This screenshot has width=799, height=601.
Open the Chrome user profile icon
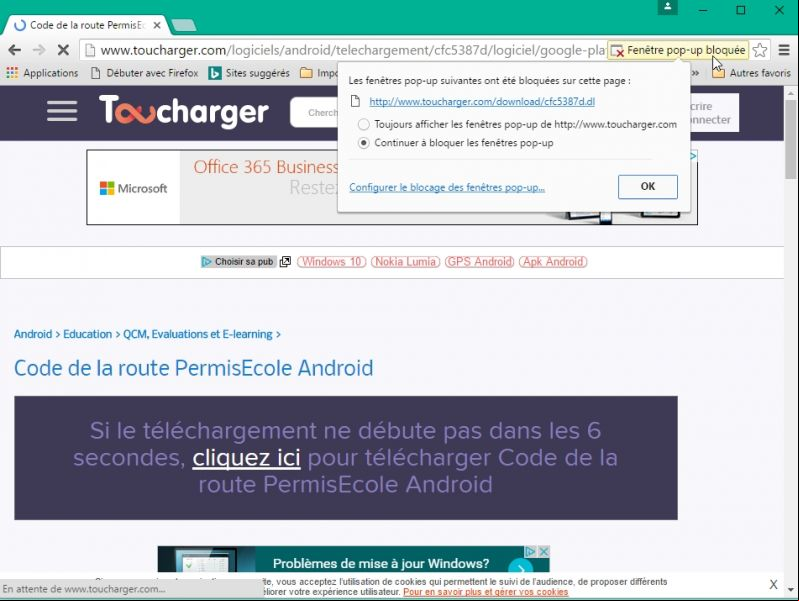click(668, 8)
